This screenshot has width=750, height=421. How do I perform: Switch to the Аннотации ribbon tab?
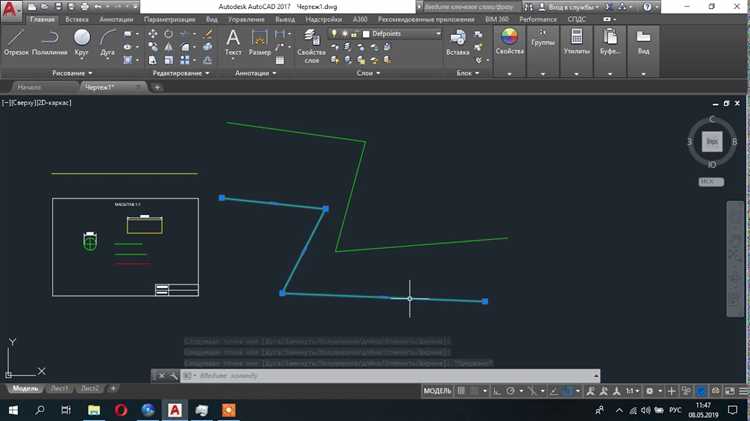[x=116, y=20]
